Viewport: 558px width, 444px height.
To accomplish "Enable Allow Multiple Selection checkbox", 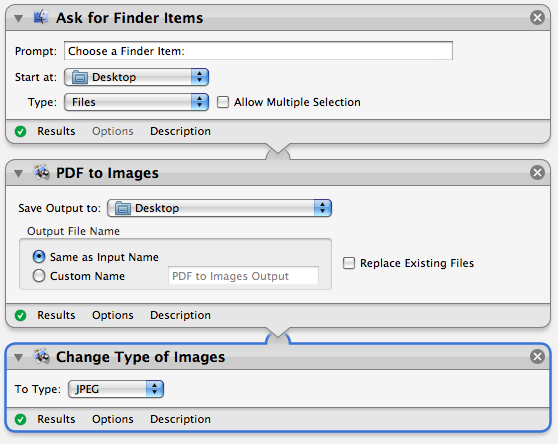I will click(223, 102).
